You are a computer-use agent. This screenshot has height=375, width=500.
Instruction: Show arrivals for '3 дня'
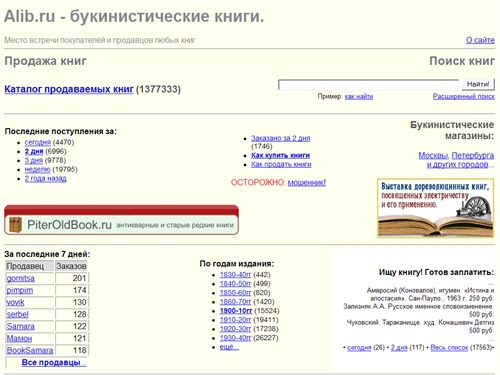tap(33, 160)
